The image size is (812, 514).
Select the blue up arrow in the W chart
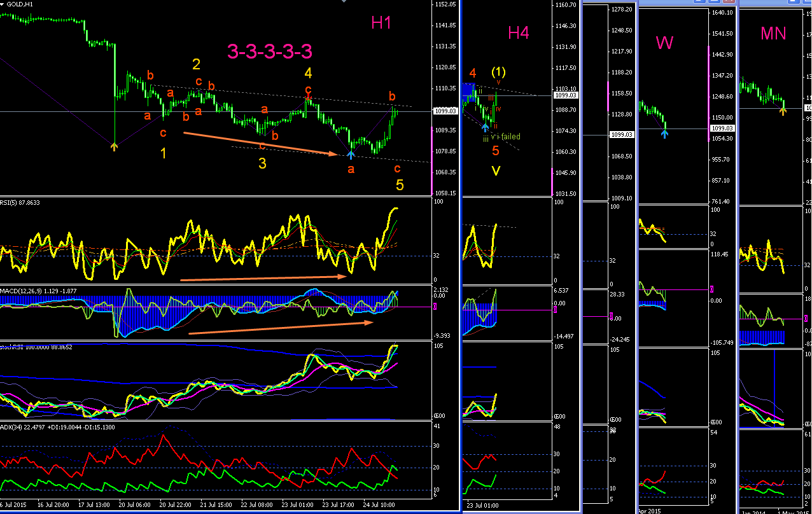664,134
